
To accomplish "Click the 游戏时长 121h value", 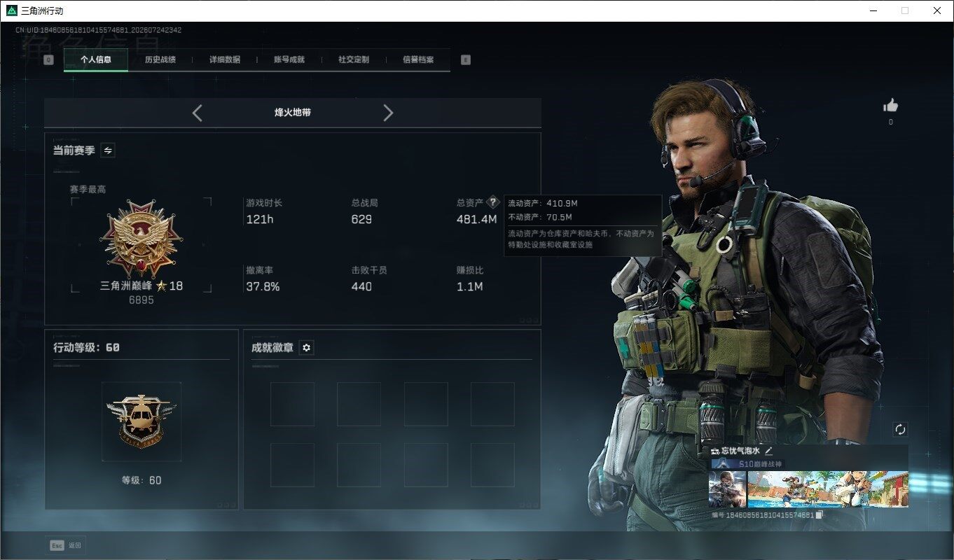I will click(x=259, y=220).
